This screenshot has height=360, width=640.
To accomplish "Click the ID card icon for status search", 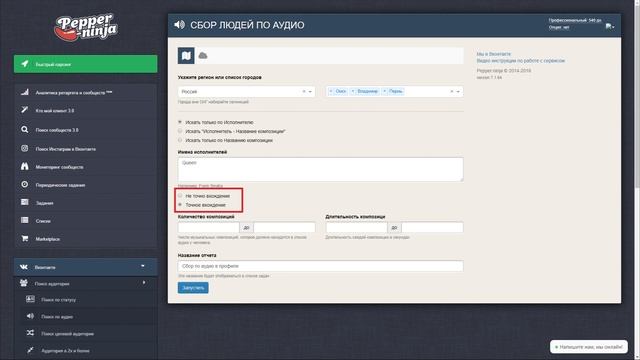I will point(31,299).
